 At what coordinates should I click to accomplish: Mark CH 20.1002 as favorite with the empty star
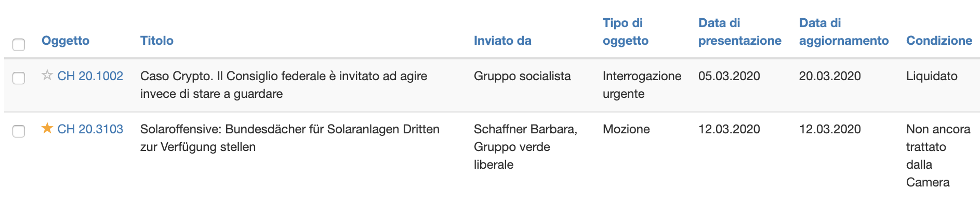(x=47, y=76)
